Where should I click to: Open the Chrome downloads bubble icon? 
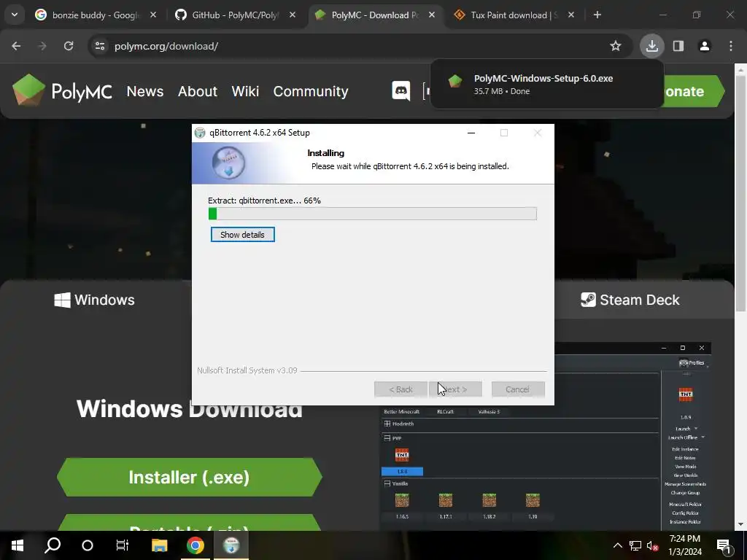point(651,46)
